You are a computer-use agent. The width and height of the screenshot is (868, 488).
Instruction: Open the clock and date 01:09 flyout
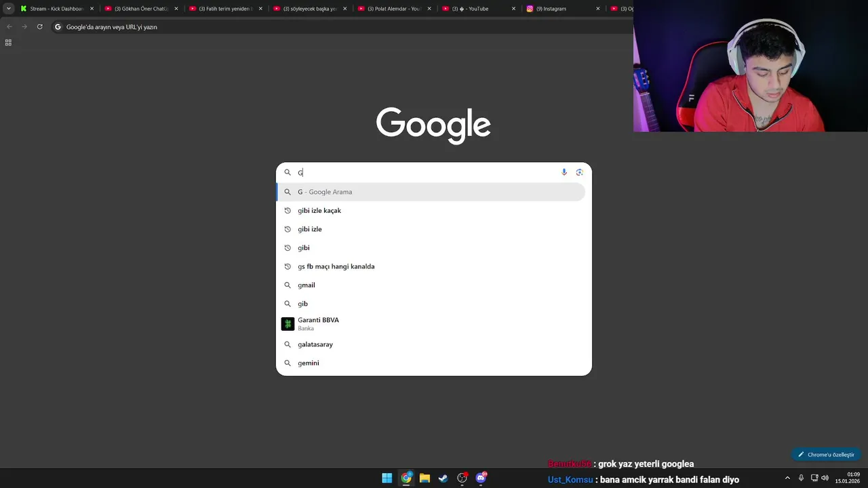click(848, 478)
